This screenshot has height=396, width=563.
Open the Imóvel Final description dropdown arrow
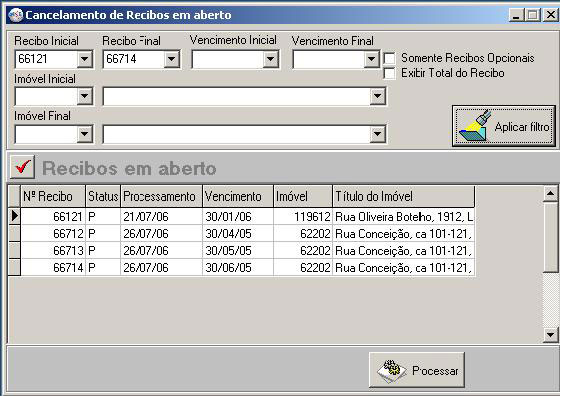tap(377, 134)
